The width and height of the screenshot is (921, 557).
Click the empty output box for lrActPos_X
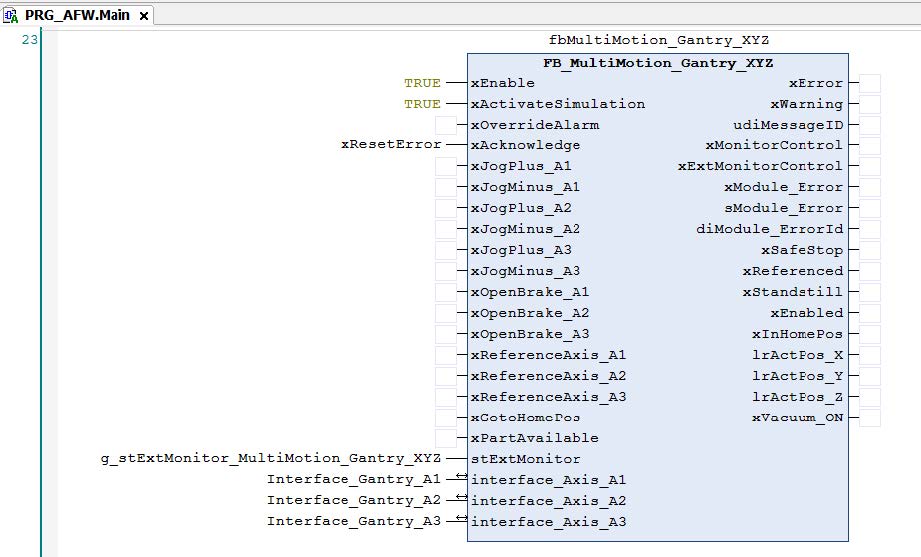[870, 355]
